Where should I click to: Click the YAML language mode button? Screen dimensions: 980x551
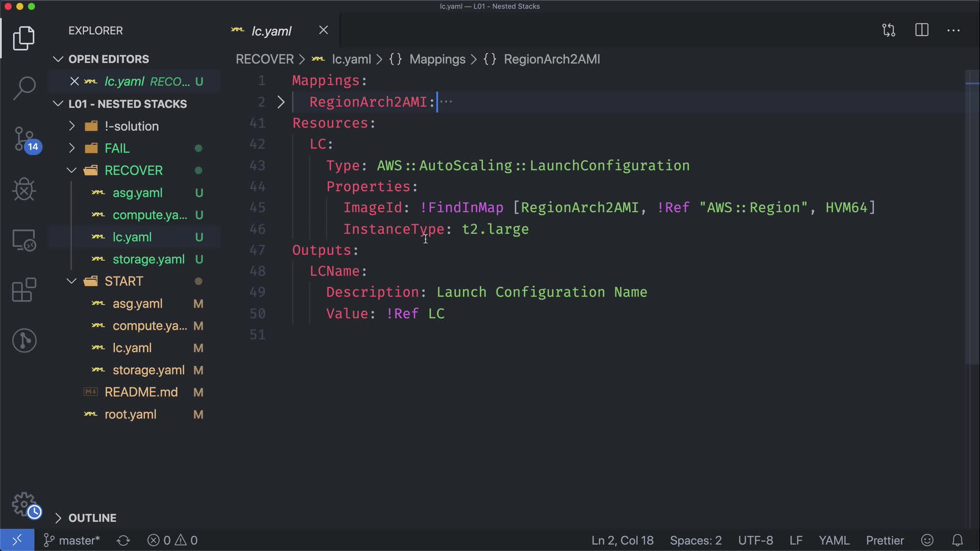tap(834, 540)
